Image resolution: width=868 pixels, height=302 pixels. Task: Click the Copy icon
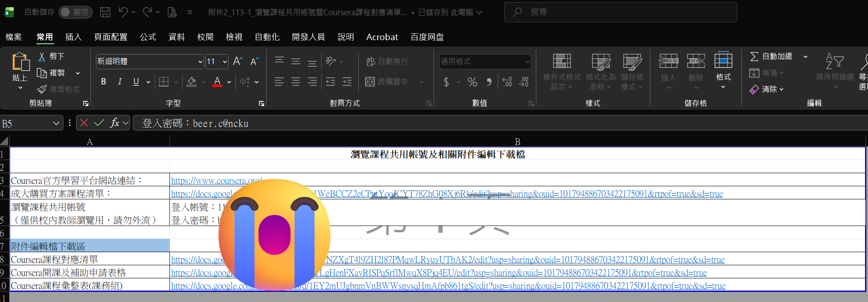pos(42,73)
